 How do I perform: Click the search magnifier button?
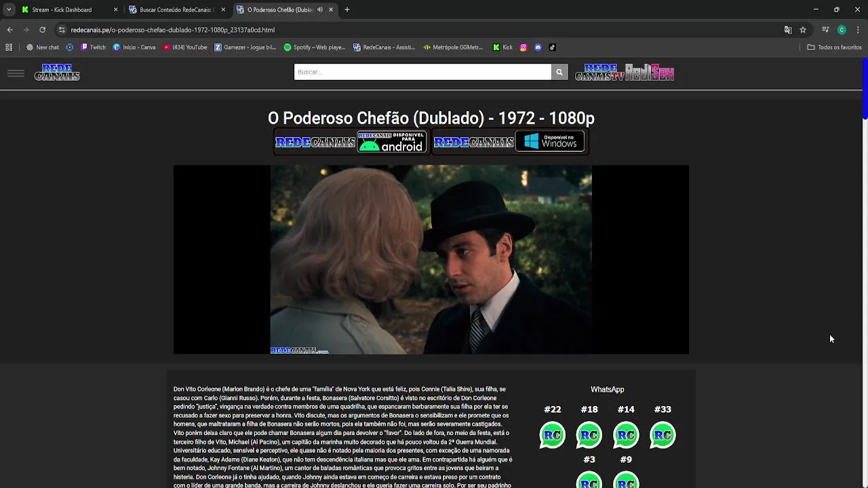coord(559,72)
